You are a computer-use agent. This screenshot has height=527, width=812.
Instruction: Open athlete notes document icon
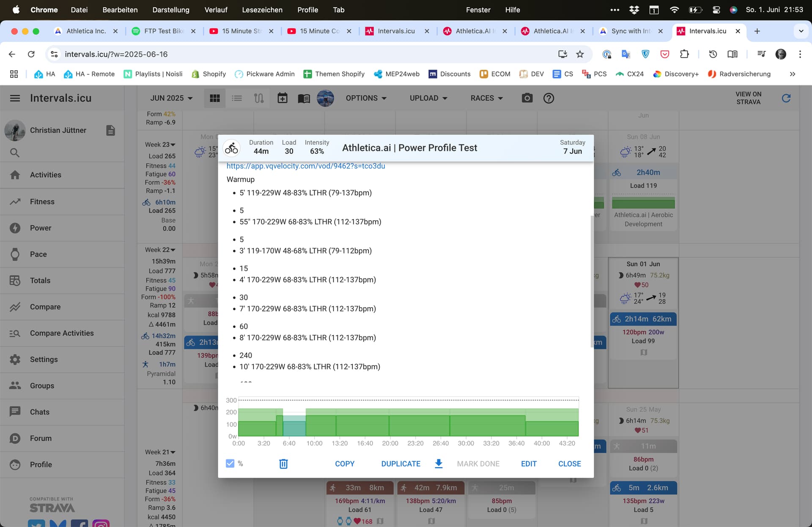110,130
